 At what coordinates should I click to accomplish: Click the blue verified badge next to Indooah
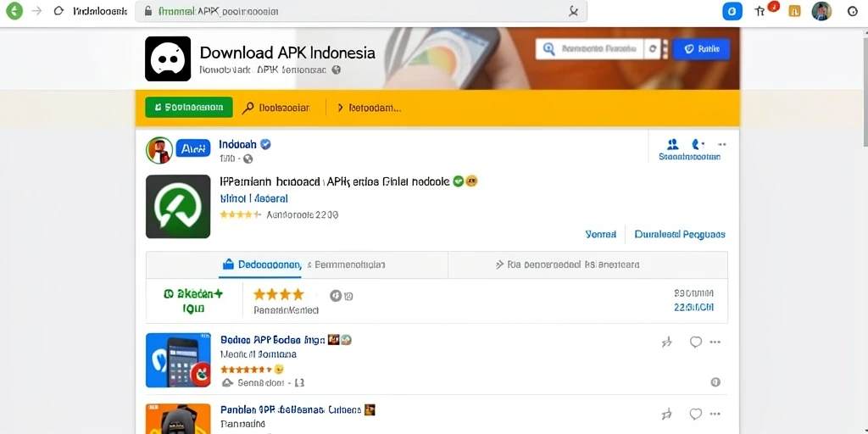coord(265,144)
